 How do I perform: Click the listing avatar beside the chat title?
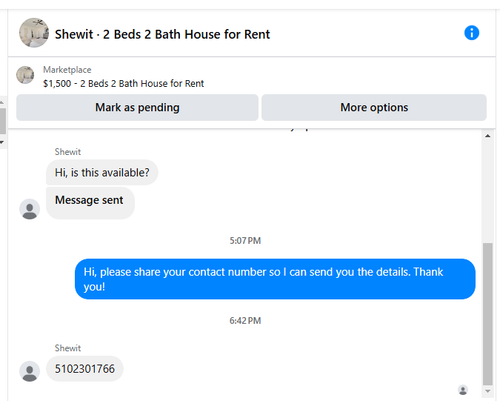point(34,33)
